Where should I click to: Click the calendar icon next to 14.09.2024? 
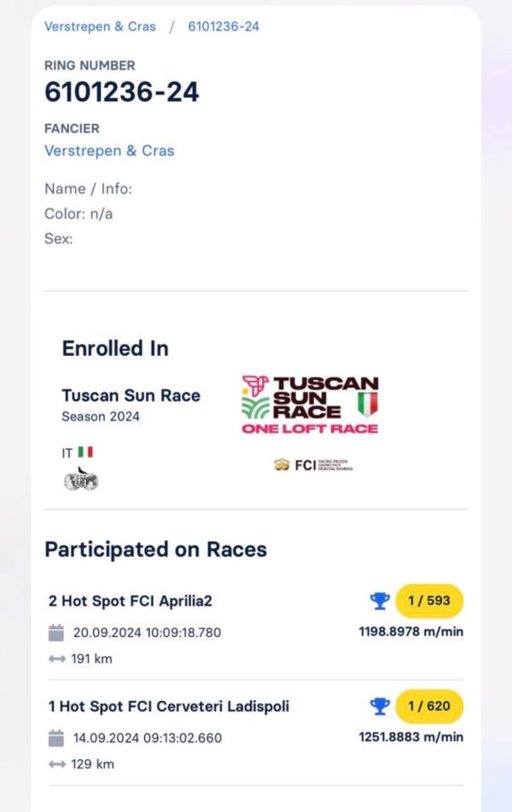pyautogui.click(x=56, y=738)
